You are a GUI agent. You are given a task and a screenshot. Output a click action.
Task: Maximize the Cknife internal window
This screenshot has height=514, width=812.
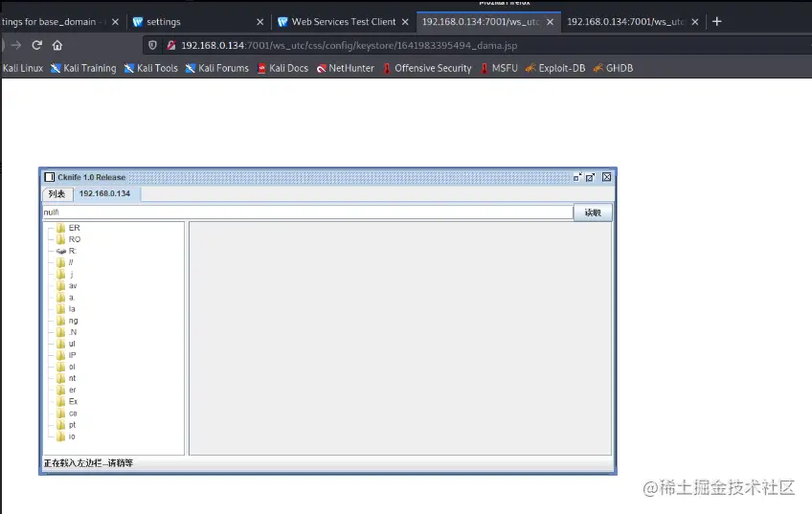591,177
